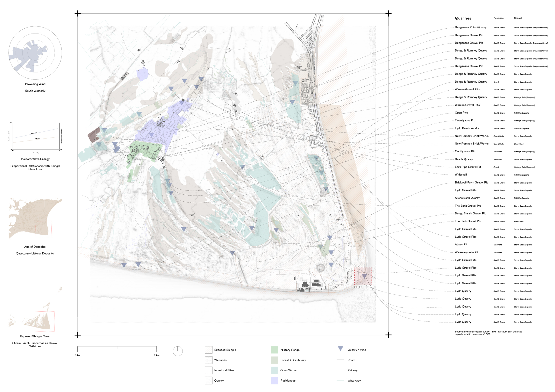Click the Deposit column header
Image resolution: width=555 pixels, height=392 pixels.
518,18
